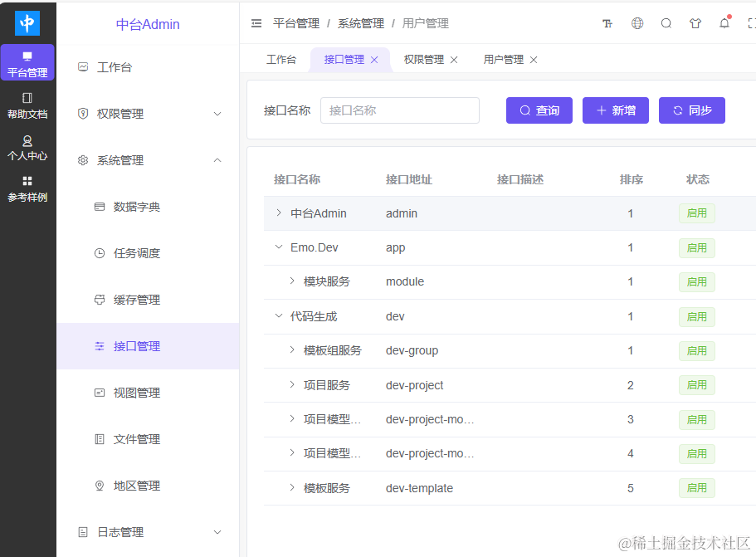756x557 pixels.
Task: Open 参考样例 in the dark sidebar
Action: click(x=27, y=189)
